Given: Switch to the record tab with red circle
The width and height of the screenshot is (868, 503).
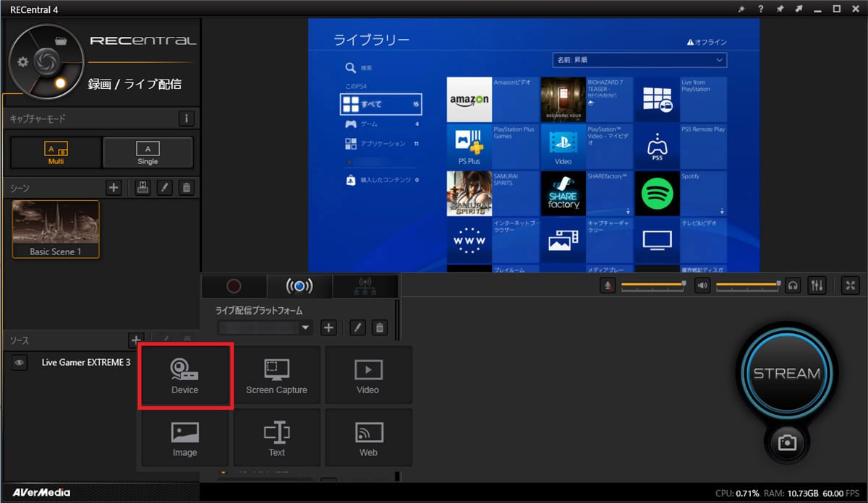Looking at the screenshot, I should tap(234, 286).
